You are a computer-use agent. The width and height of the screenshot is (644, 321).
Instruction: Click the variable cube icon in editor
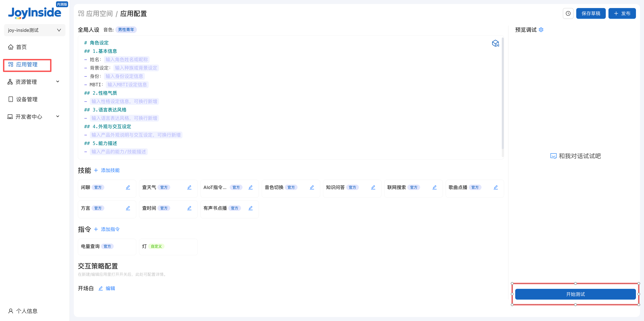tap(495, 43)
